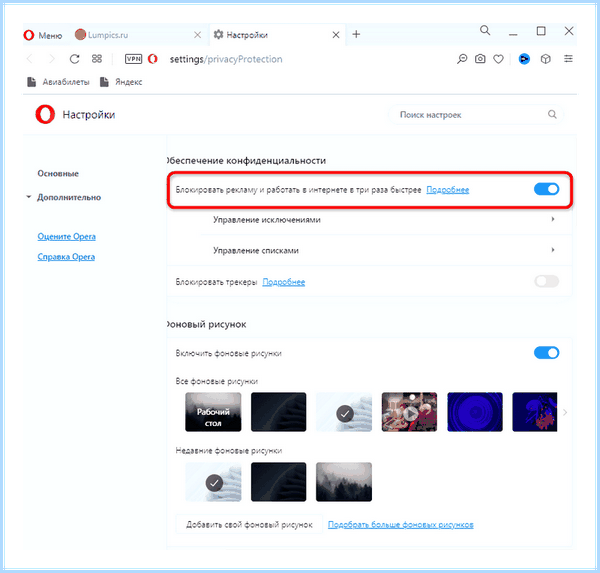Open the Справка Opera link

66,257
